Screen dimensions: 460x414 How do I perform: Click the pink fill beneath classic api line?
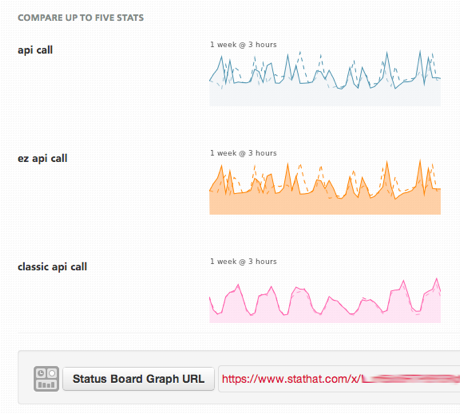325,319
